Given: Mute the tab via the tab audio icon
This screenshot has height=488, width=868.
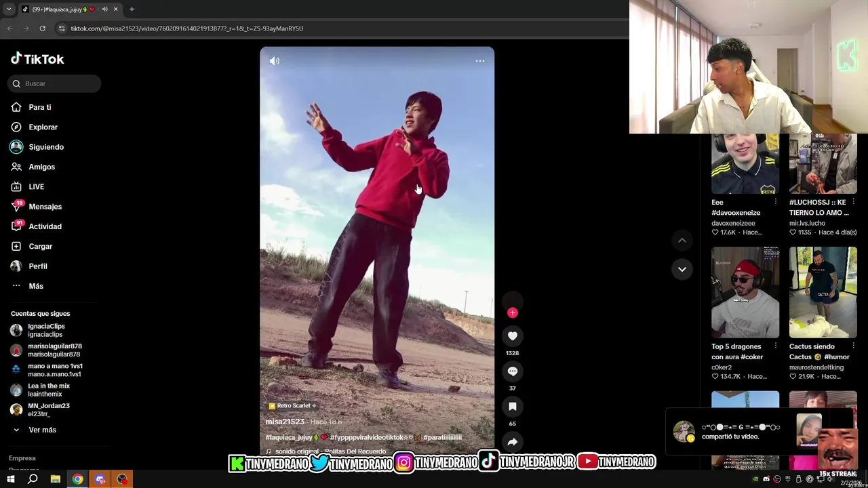Looking at the screenshot, I should pos(104,9).
